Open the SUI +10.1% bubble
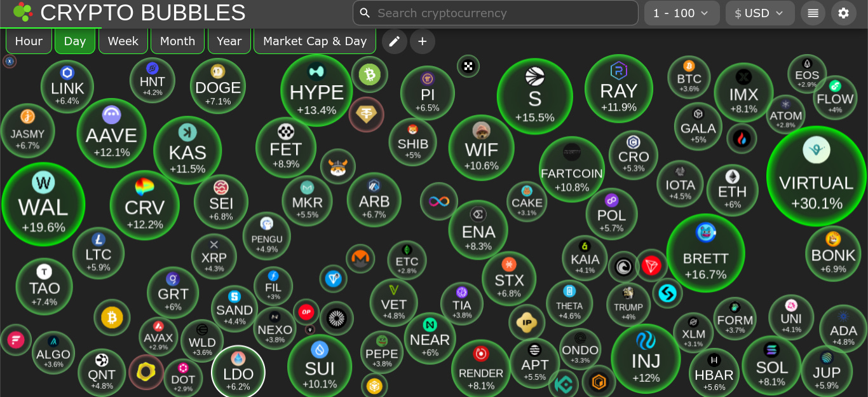 (x=320, y=366)
